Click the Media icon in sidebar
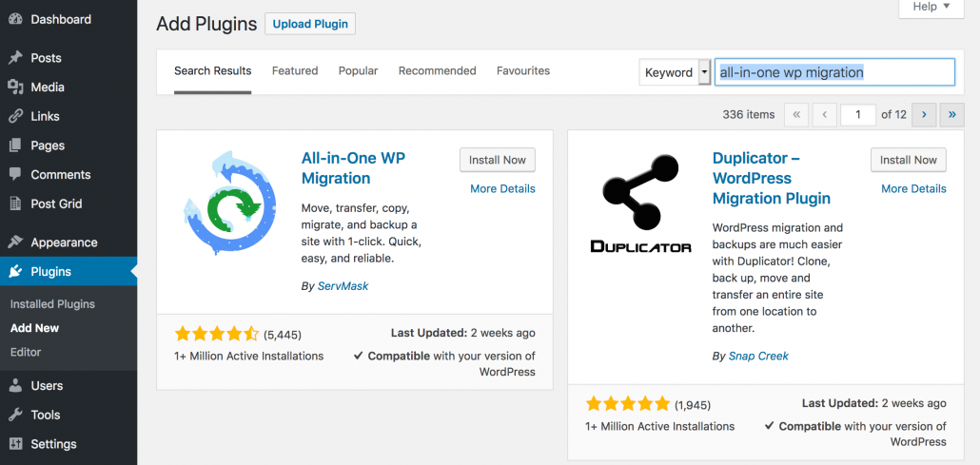This screenshot has height=465, width=980. tap(15, 87)
